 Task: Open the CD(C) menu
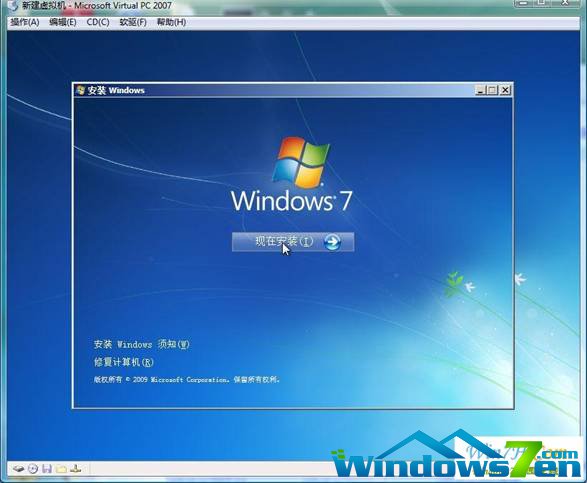click(98, 22)
